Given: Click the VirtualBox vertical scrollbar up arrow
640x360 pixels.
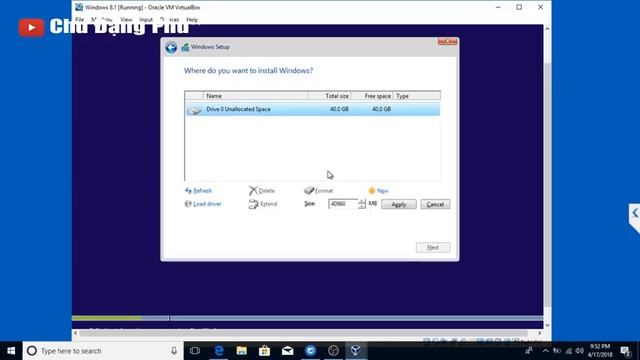Looking at the screenshot, I should (547, 29).
